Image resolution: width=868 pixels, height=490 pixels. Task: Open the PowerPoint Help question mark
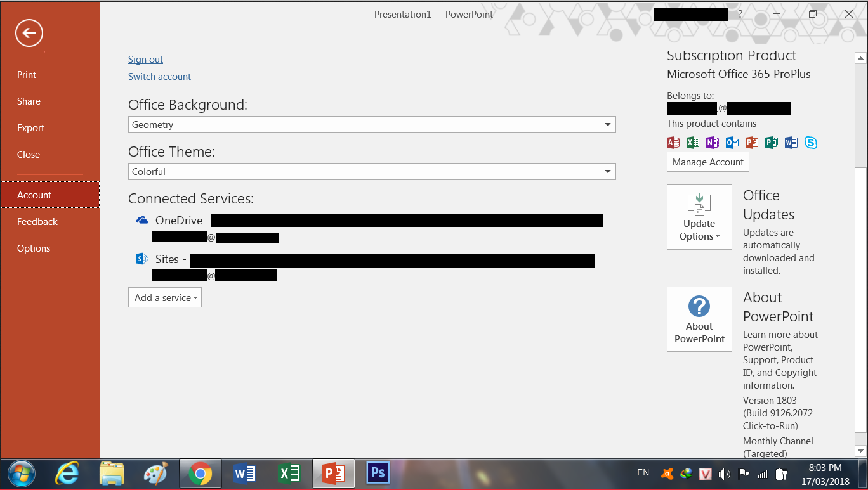click(740, 14)
